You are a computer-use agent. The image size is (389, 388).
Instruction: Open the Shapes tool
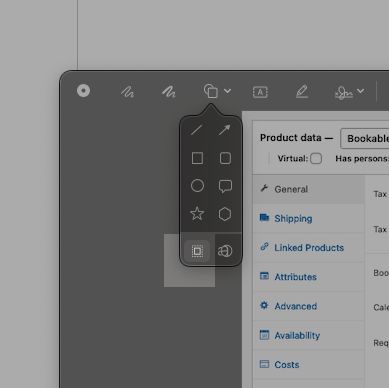pos(211,91)
